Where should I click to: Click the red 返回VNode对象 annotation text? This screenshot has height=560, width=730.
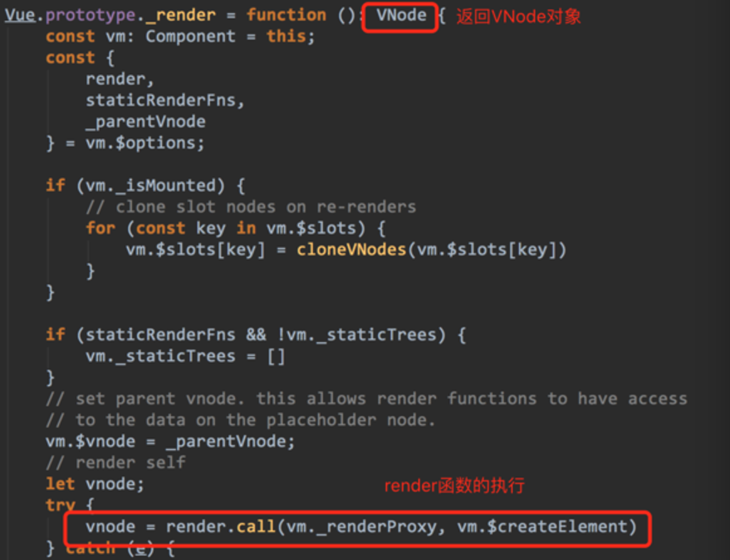click(x=519, y=17)
